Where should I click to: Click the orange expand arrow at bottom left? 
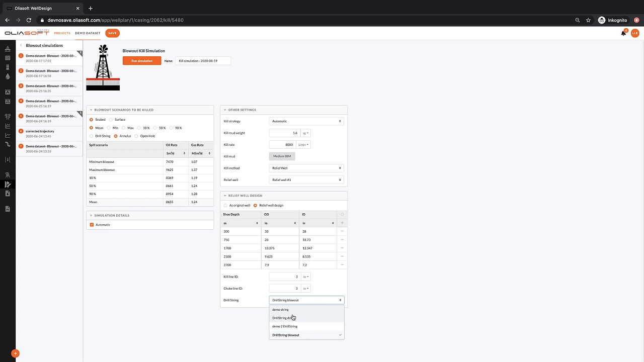(x=15, y=353)
